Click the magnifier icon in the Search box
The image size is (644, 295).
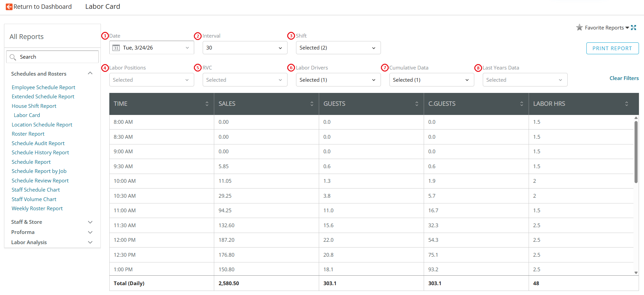[x=13, y=57]
